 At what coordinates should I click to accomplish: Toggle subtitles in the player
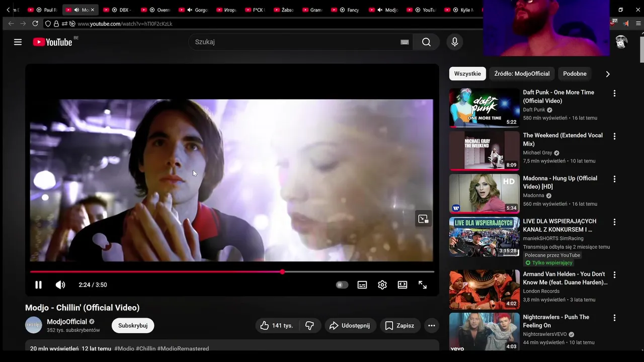click(x=362, y=285)
